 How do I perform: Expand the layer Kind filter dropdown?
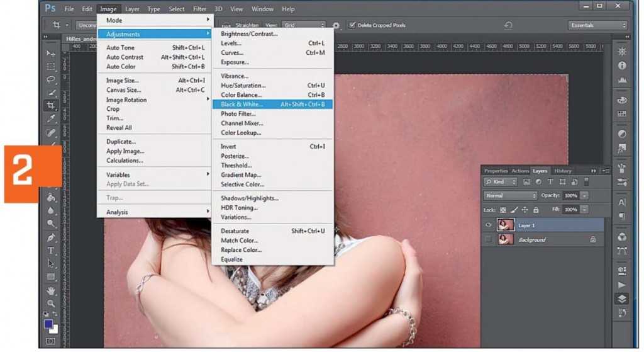(501, 182)
